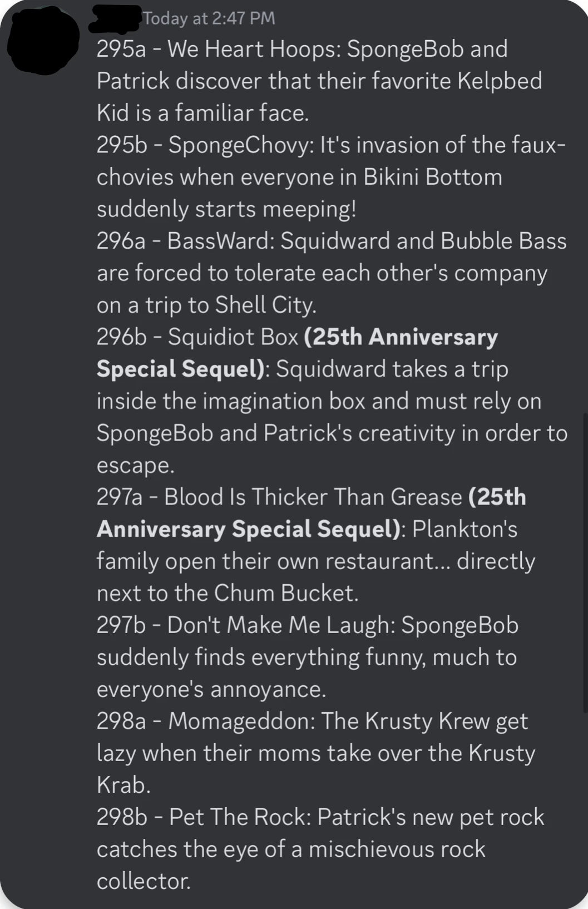Click the text "on a trip to Shell City."
Image resolution: width=588 pixels, height=909 pixels.
point(206,305)
